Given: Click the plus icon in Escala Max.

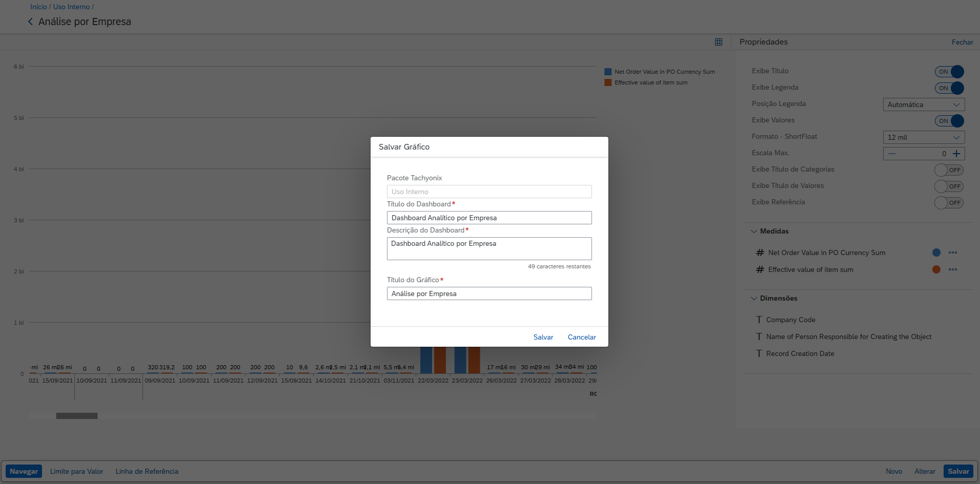Looking at the screenshot, I should pyautogui.click(x=956, y=154).
